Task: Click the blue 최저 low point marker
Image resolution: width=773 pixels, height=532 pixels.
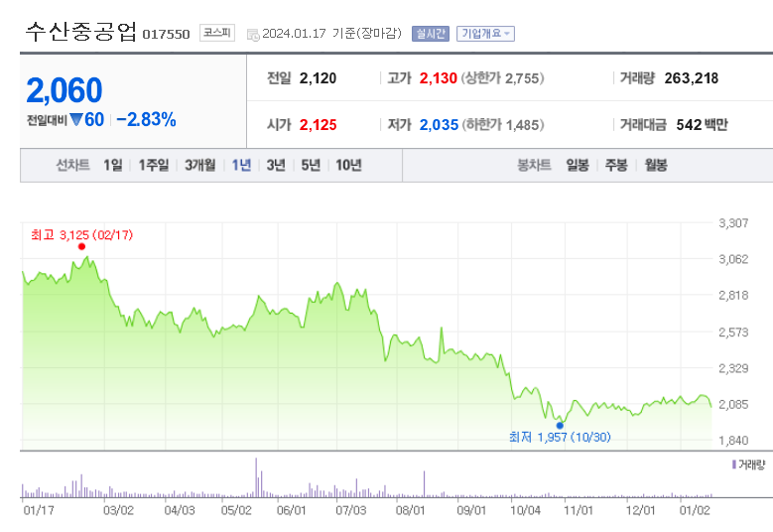Action: pyautogui.click(x=560, y=426)
